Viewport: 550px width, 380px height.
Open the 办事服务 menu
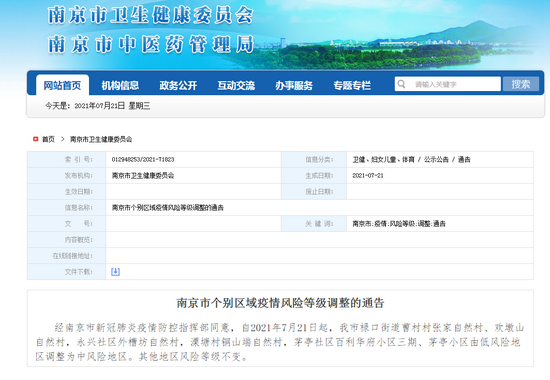click(x=294, y=85)
